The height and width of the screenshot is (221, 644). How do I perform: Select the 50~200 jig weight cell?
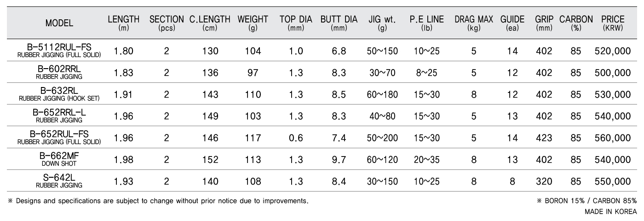pos(382,137)
